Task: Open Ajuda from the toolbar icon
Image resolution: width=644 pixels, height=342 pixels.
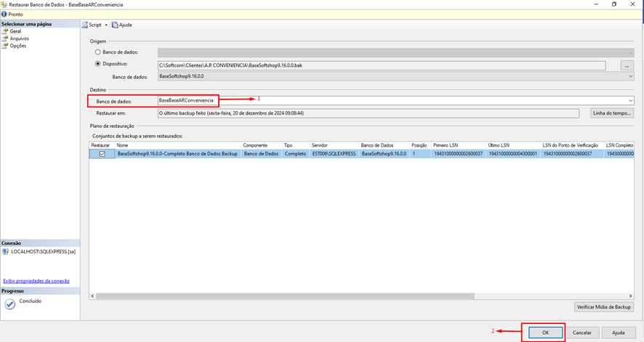Action: tap(115, 25)
